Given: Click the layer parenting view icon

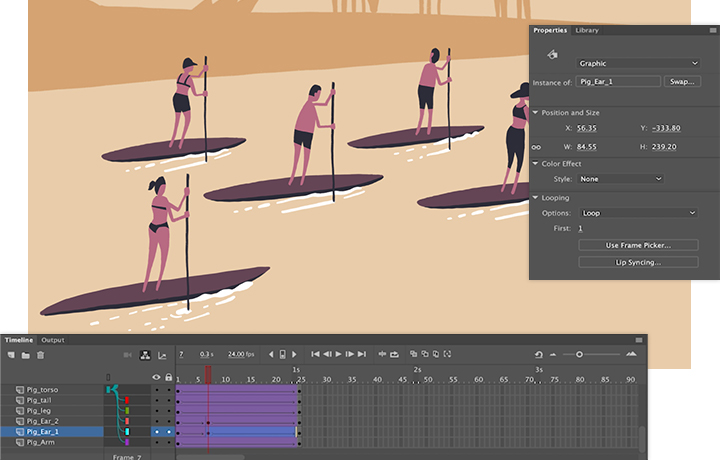Looking at the screenshot, I should click(x=144, y=354).
